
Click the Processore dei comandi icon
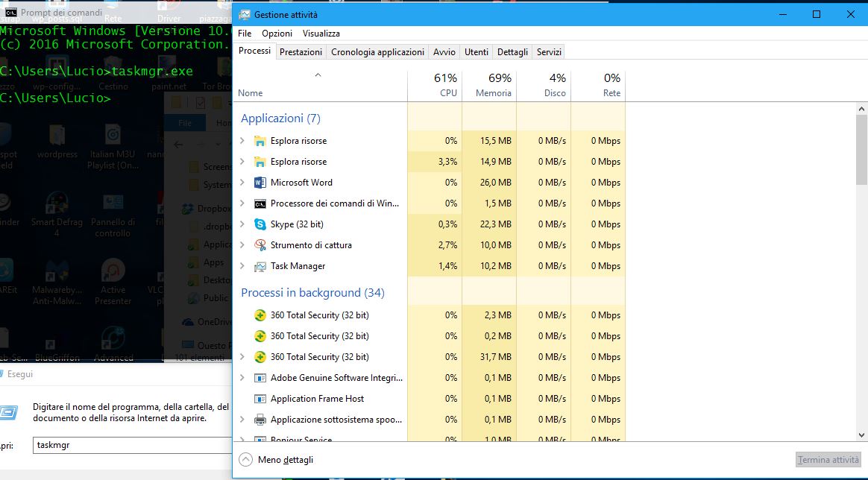pyautogui.click(x=260, y=203)
